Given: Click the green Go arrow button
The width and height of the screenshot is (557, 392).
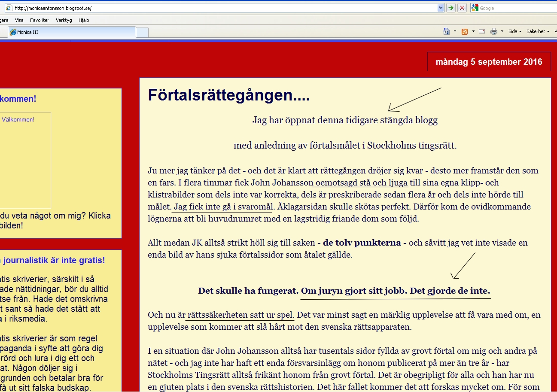Looking at the screenshot, I should pyautogui.click(x=451, y=8).
